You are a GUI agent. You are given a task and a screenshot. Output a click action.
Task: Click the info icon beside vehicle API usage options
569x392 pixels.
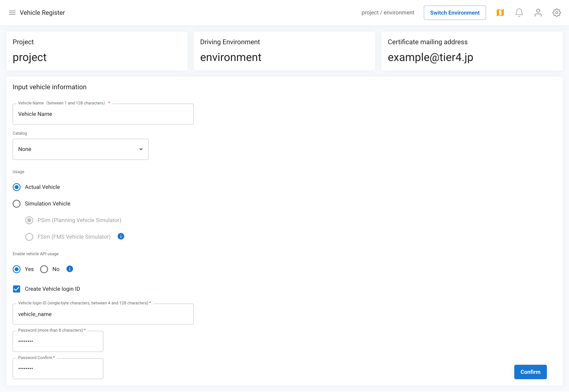pyautogui.click(x=70, y=269)
